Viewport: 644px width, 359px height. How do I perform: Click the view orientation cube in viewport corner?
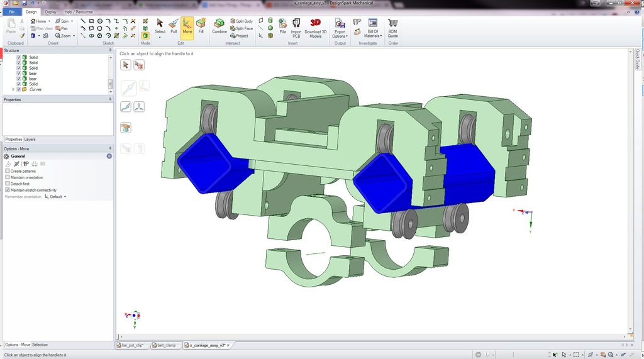click(x=135, y=316)
